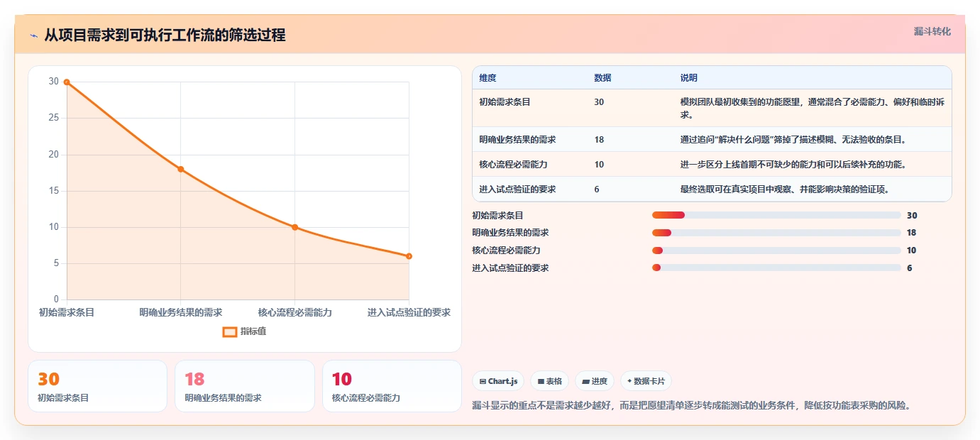Click the 数据 column header
This screenshot has width=980, height=440.
(602, 78)
